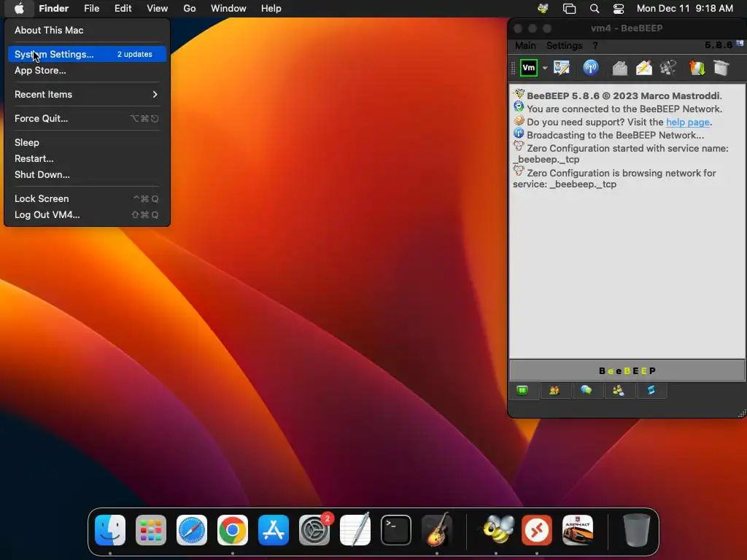The height and width of the screenshot is (560, 747).
Task: Click the blue broadcast antenna icon
Action: coord(591,68)
